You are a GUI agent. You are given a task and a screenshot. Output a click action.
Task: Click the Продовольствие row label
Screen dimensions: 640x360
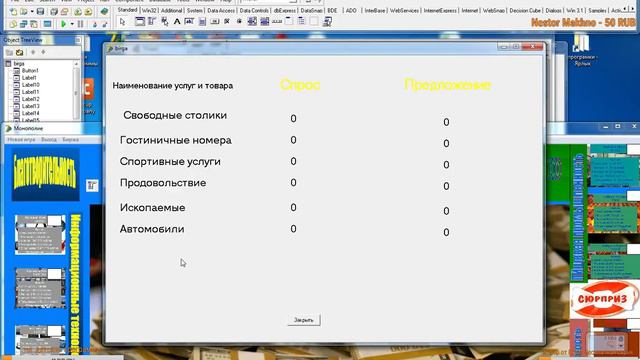[x=162, y=183]
